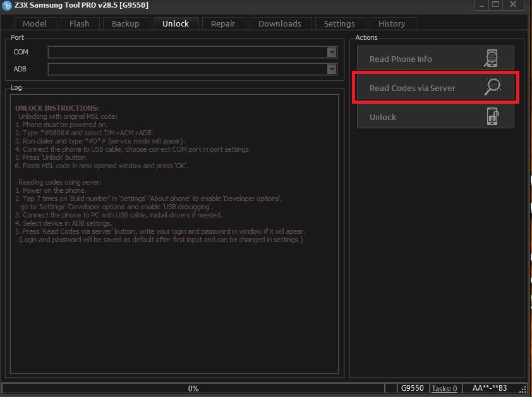View the History tab
The width and height of the screenshot is (532, 397).
392,24
